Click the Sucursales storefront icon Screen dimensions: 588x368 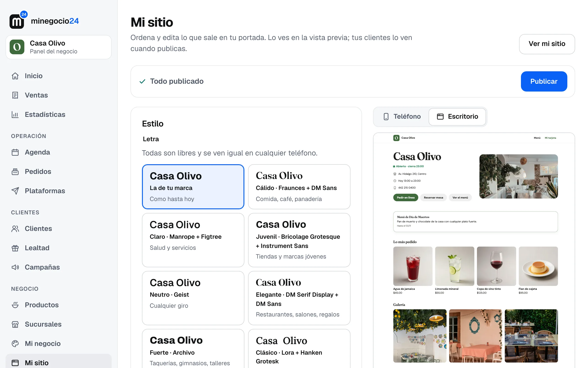point(15,324)
